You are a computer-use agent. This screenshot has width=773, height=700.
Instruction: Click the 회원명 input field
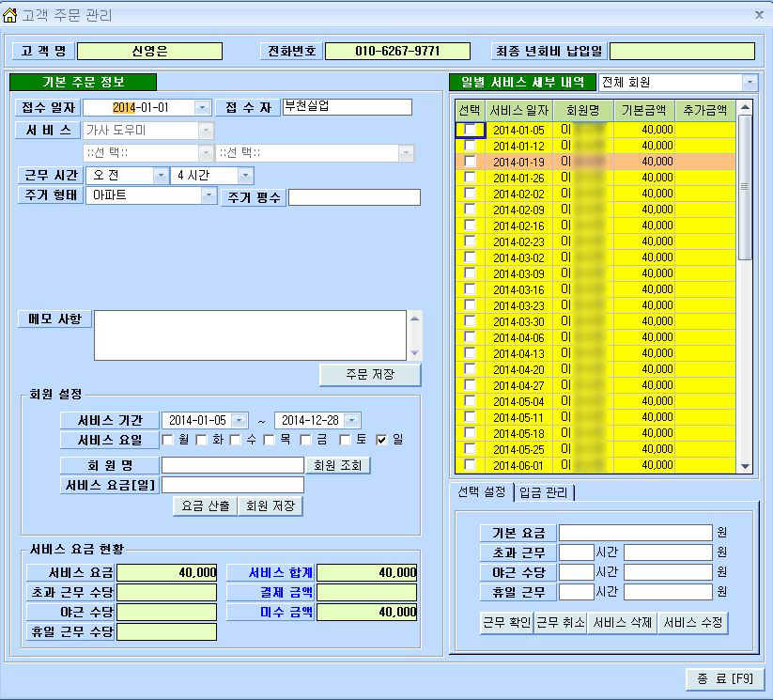233,465
